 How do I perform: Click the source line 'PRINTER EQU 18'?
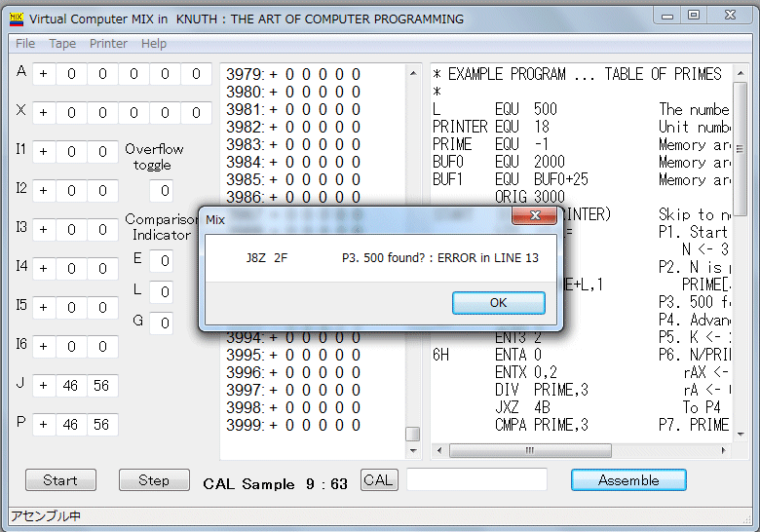490,127
